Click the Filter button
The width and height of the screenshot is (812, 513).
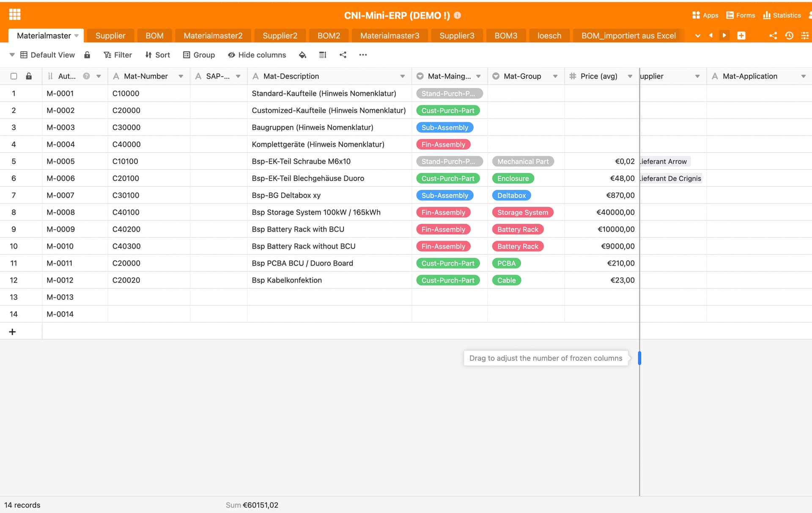[118, 55]
